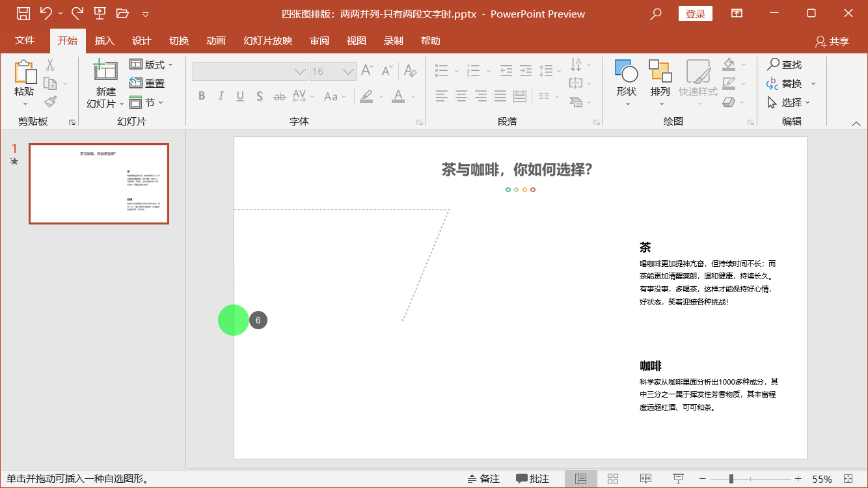Image resolution: width=868 pixels, height=488 pixels.
Task: Toggle Underline formatting
Action: click(240, 96)
